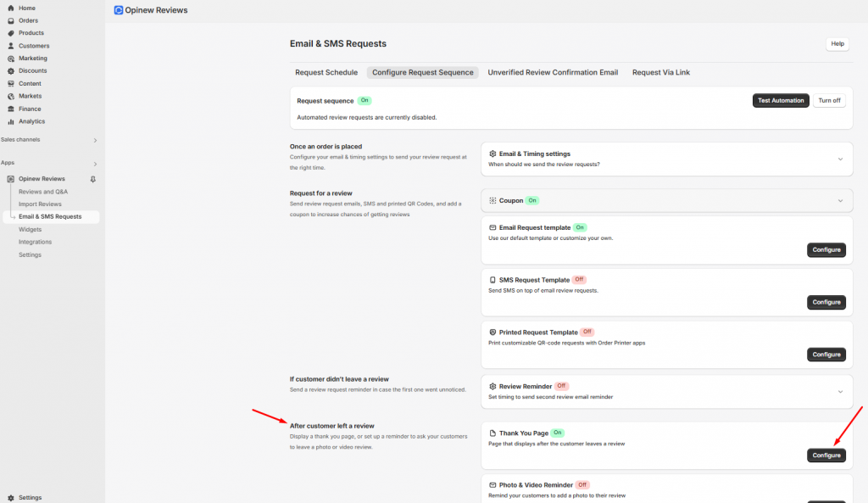This screenshot has width=868, height=503.
Task: Click the Off badge on SMS Request Template
Action: [x=579, y=280]
